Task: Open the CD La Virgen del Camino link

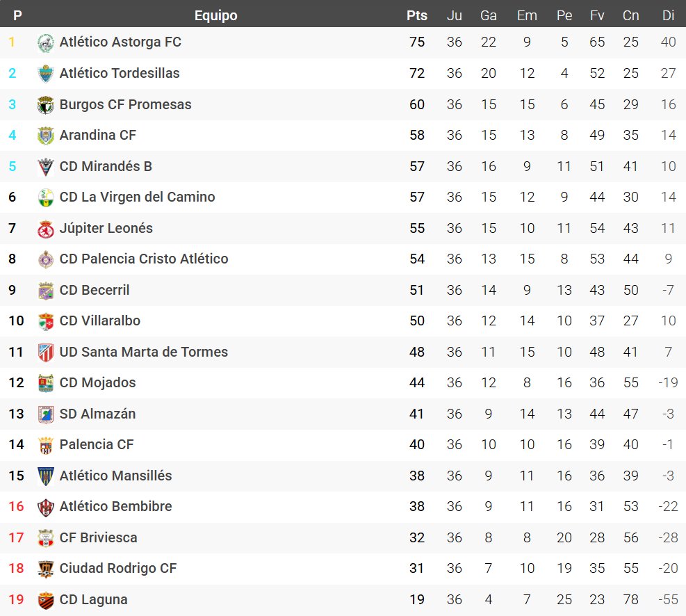Action: 138,197
